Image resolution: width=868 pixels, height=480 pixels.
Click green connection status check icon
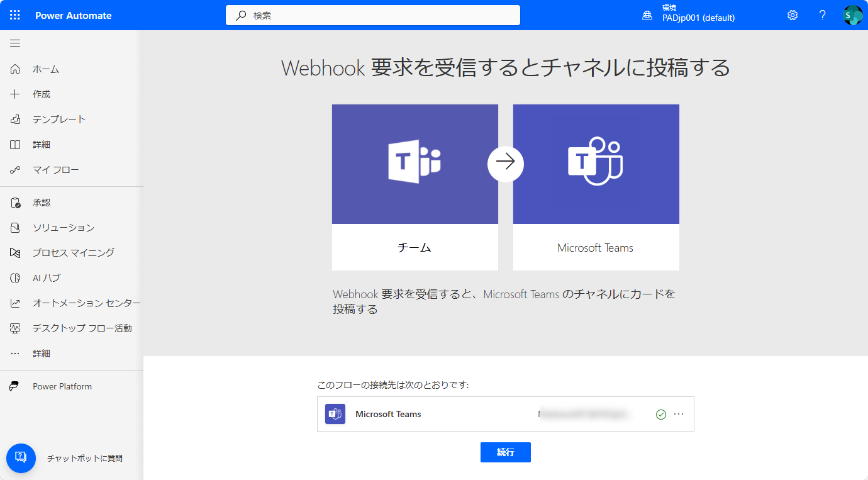click(661, 414)
